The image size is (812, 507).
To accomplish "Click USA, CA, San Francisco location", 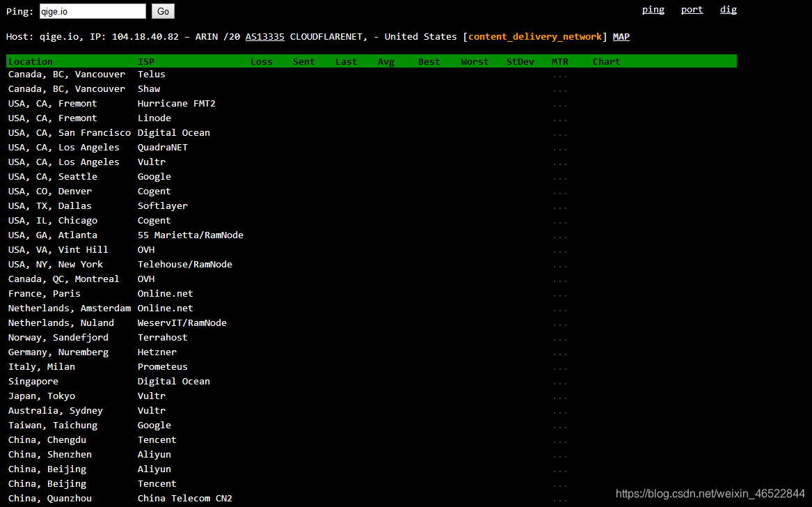I will click(x=70, y=133).
